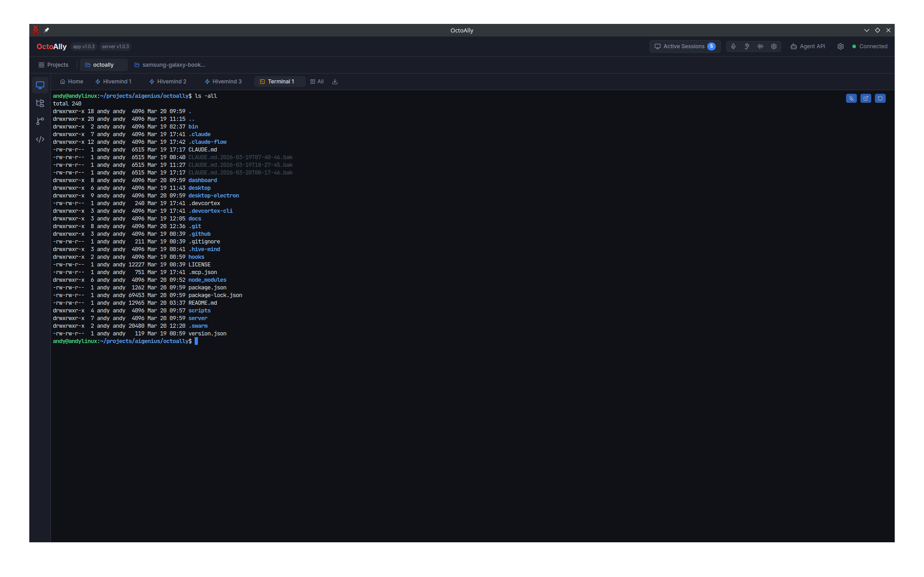Switch to the Hivemind 2 tab
The width and height of the screenshot is (924, 577).
(x=168, y=82)
